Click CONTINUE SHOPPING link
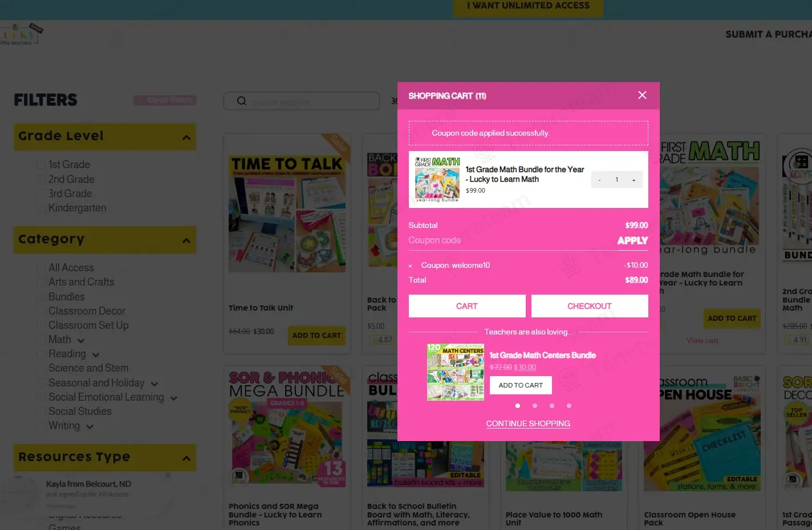 528,423
